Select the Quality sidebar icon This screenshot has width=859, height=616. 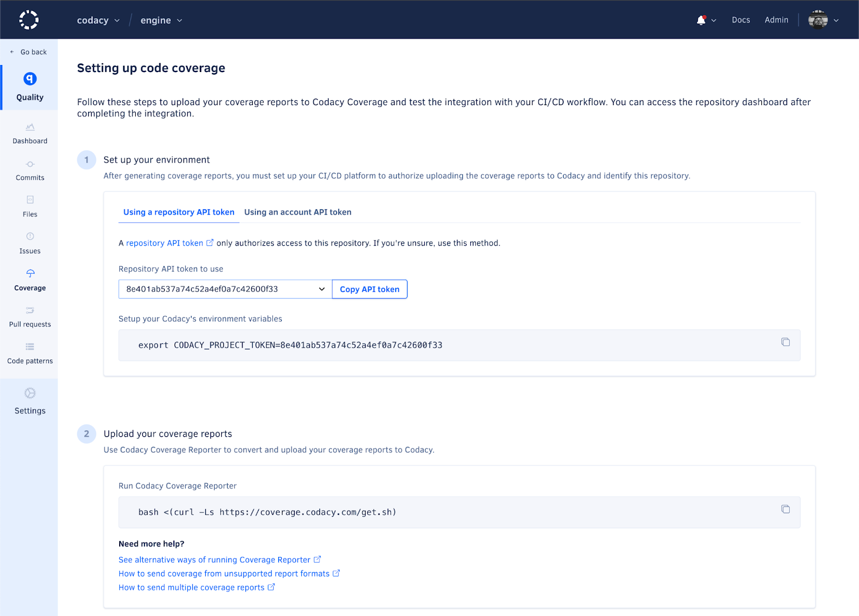click(30, 79)
